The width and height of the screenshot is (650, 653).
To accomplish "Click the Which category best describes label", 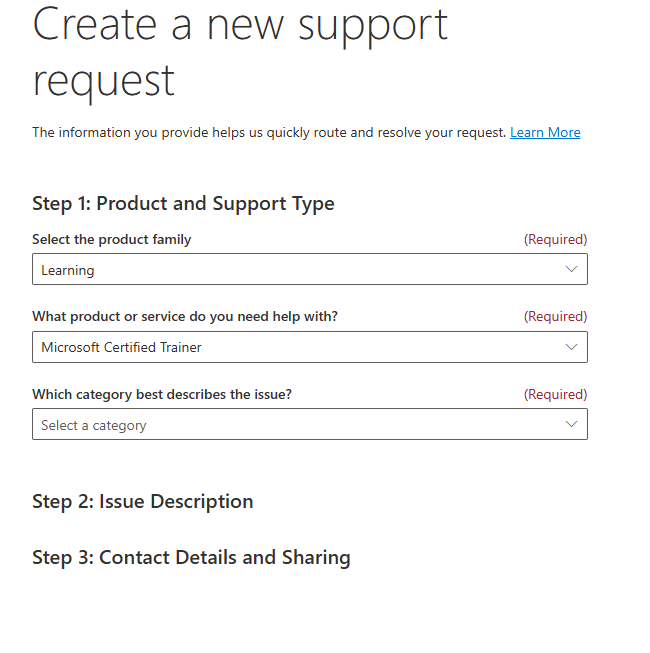I will (x=162, y=394).
